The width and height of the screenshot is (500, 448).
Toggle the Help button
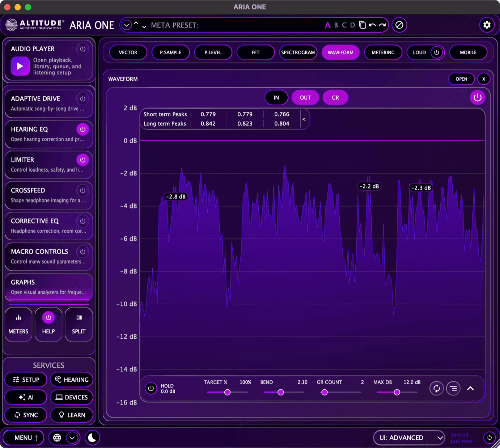[48, 324]
